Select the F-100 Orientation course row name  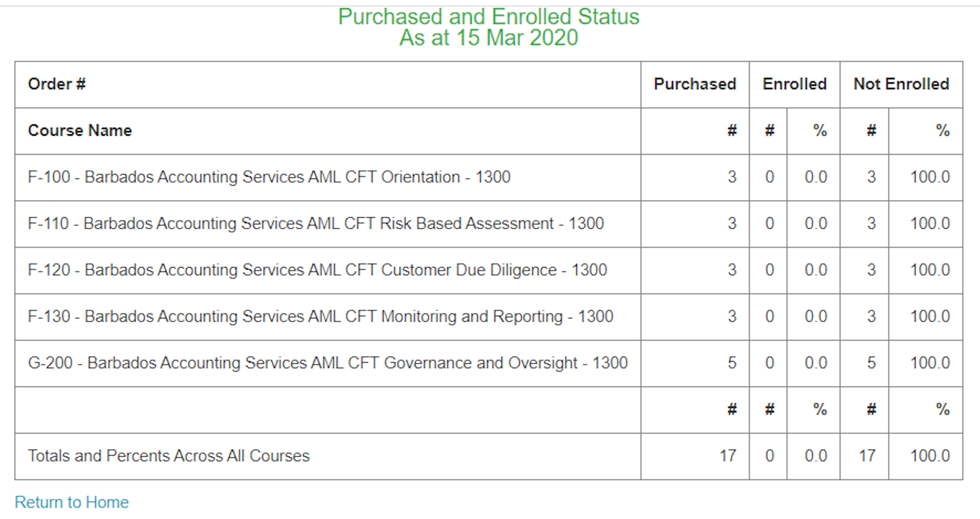[x=269, y=177]
